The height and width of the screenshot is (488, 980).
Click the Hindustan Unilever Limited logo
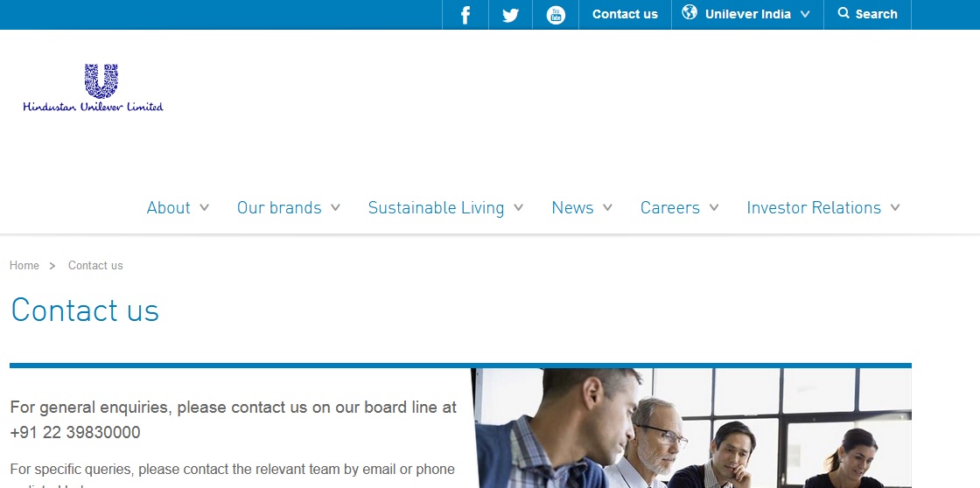click(93, 88)
